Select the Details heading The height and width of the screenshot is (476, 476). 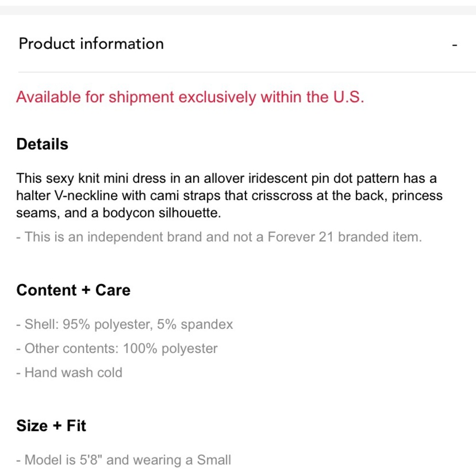42,144
